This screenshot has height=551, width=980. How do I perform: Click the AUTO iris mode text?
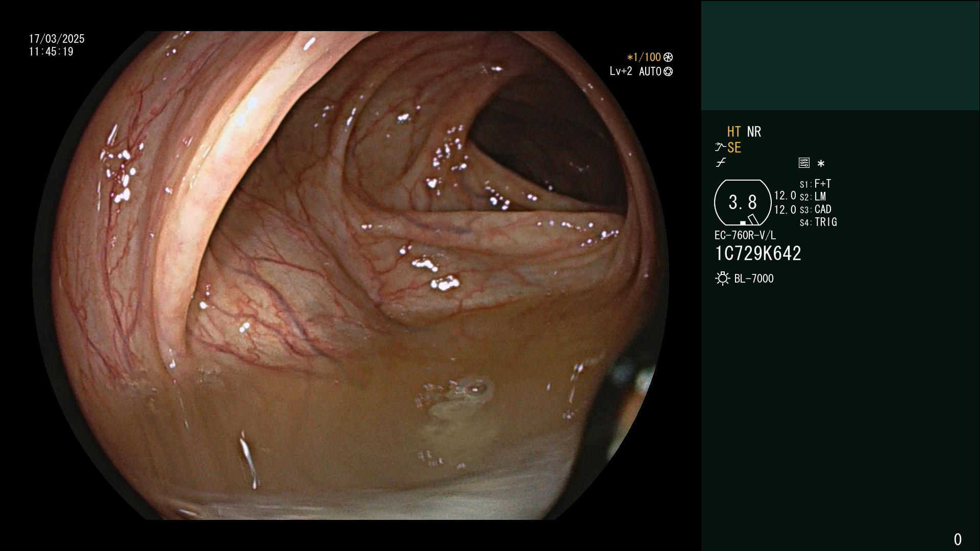(650, 71)
